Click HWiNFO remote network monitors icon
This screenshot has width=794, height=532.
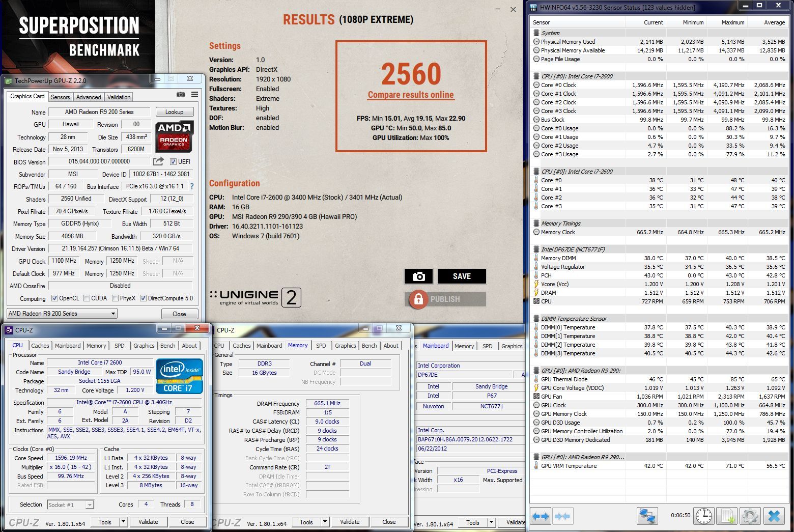coord(647,516)
